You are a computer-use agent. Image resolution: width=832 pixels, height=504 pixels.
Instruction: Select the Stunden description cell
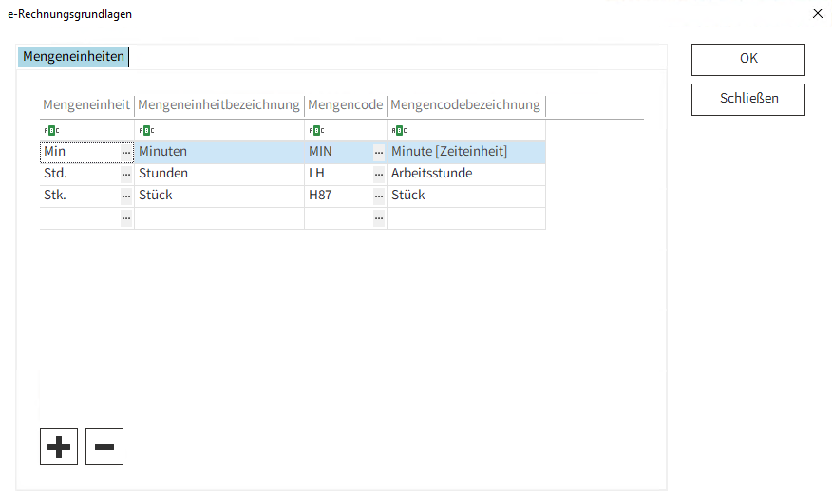pos(218,174)
